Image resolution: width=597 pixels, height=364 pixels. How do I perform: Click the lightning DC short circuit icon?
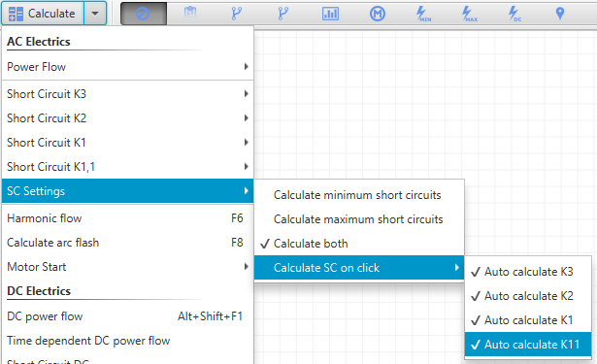[514, 14]
